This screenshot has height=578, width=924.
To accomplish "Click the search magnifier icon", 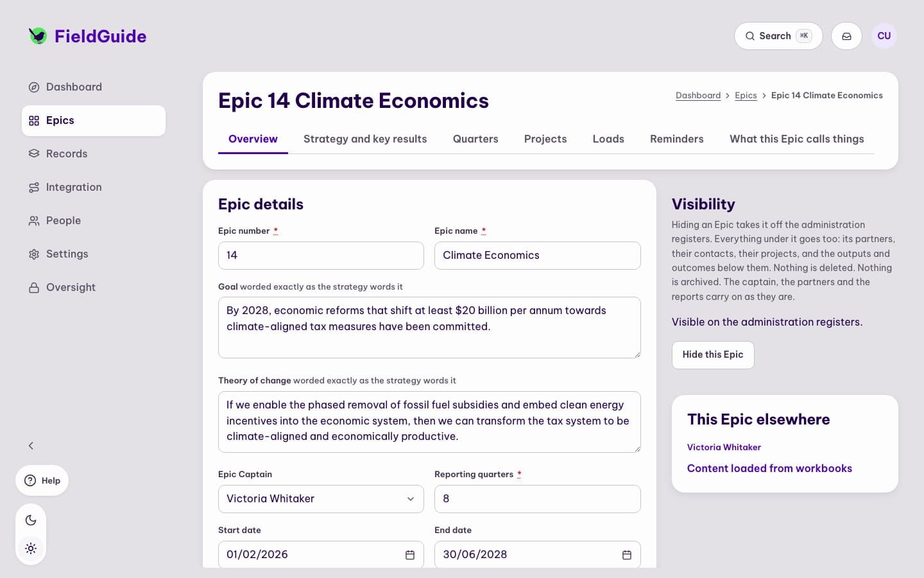I will (749, 36).
